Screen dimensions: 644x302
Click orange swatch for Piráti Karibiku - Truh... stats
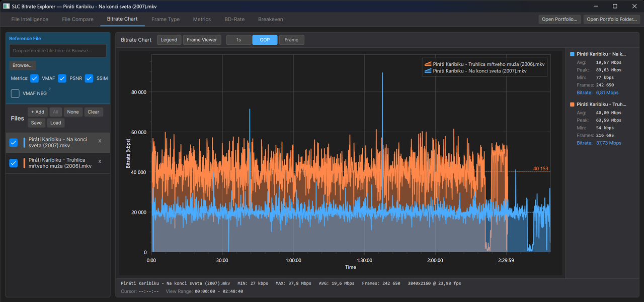(x=572, y=104)
